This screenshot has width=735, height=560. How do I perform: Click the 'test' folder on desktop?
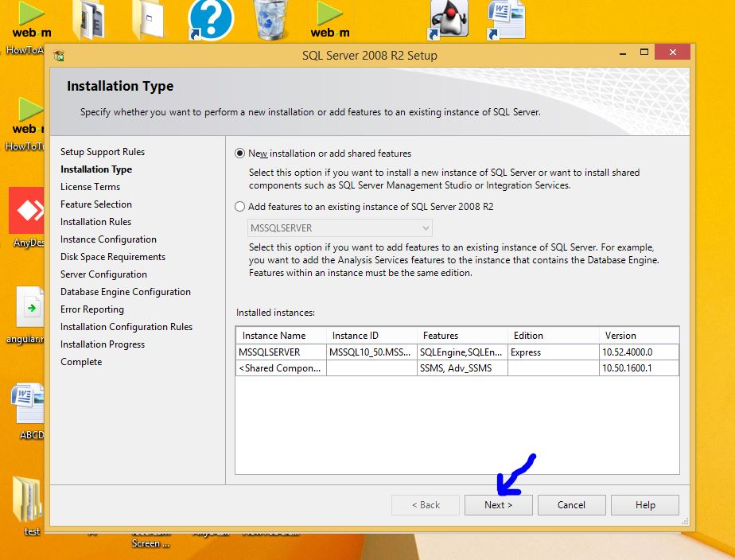pos(29,501)
